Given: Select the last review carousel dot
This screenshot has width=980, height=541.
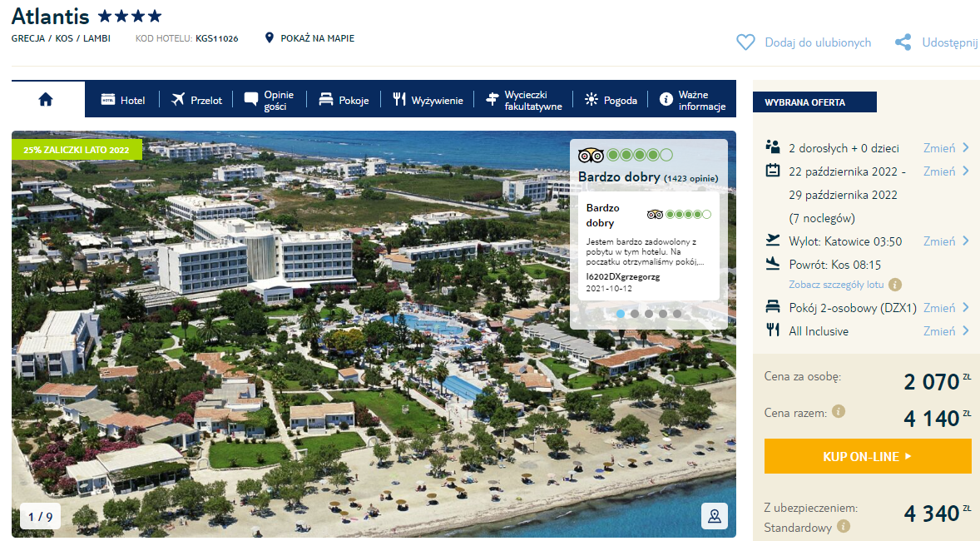Looking at the screenshot, I should pos(677,314).
